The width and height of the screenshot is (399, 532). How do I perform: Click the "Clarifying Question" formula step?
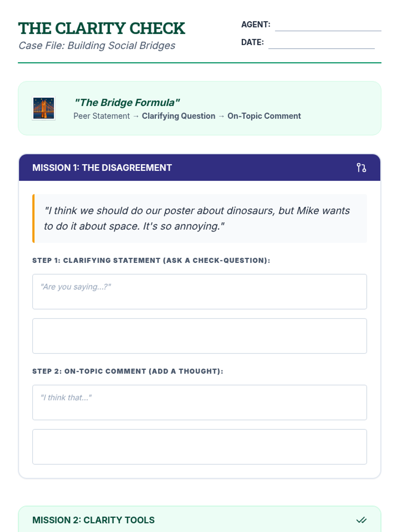click(179, 116)
